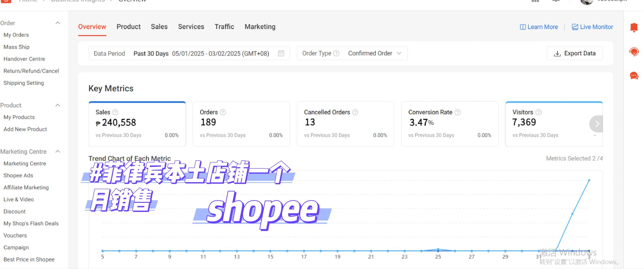Image resolution: width=644 pixels, height=269 pixels.
Task: Select the Sales metric card
Action: 137,124
